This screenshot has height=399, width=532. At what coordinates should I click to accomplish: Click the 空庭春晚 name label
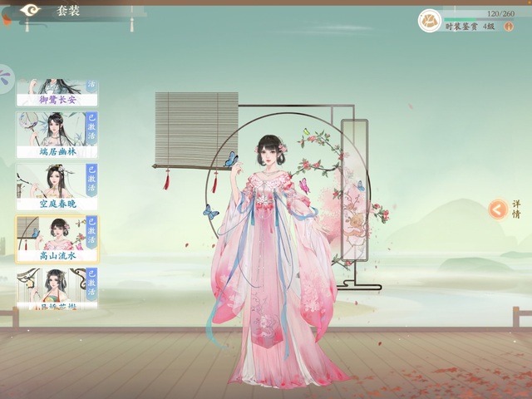(57, 204)
